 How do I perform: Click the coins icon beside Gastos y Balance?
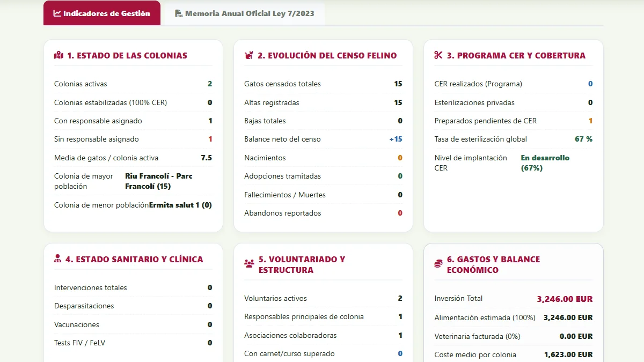(438, 264)
